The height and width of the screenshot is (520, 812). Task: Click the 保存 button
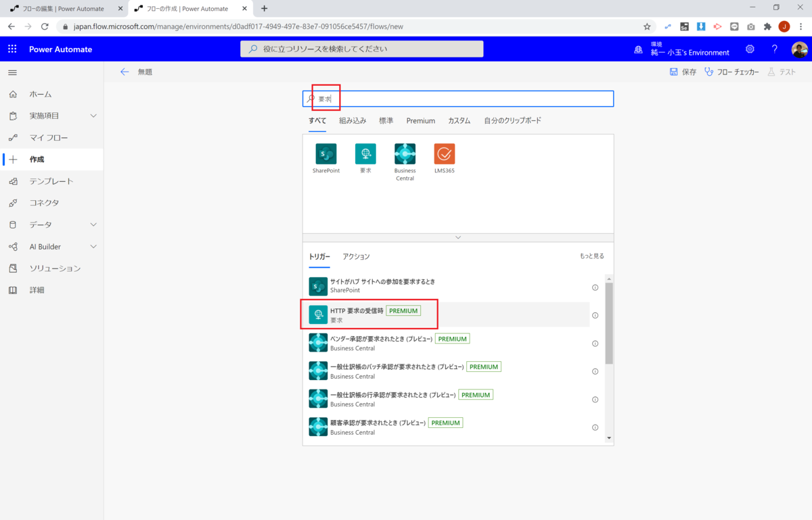coord(683,72)
